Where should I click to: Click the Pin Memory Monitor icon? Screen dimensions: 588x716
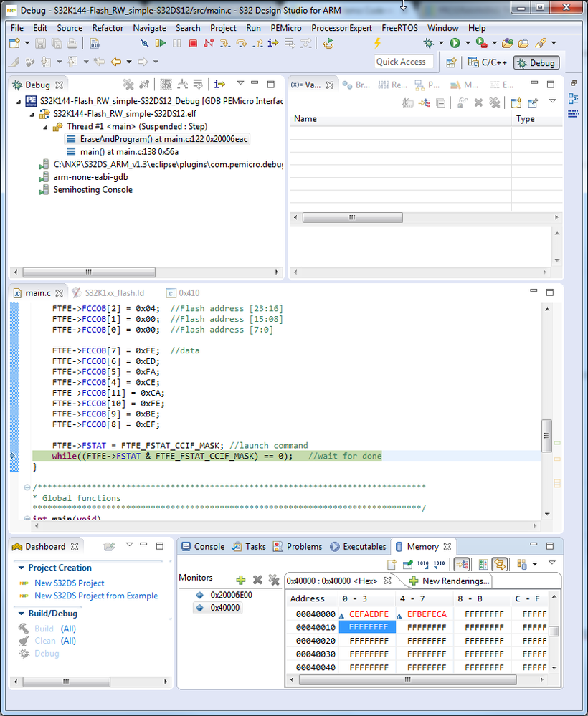pyautogui.click(x=407, y=564)
